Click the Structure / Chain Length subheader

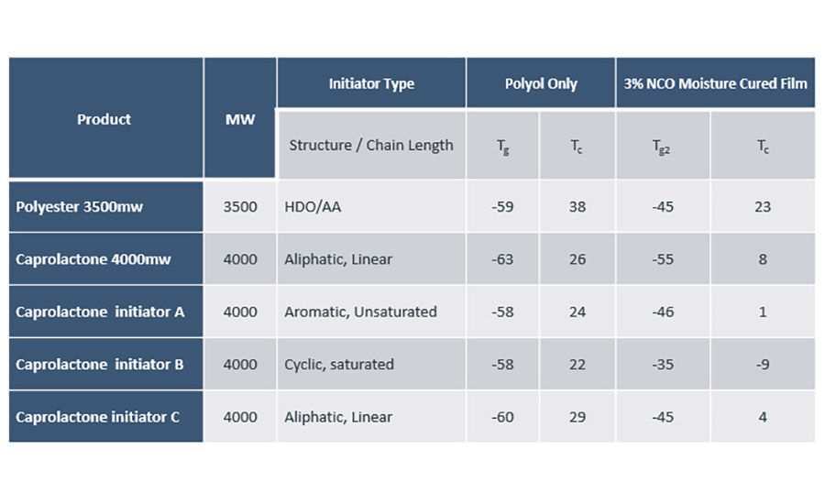point(371,145)
